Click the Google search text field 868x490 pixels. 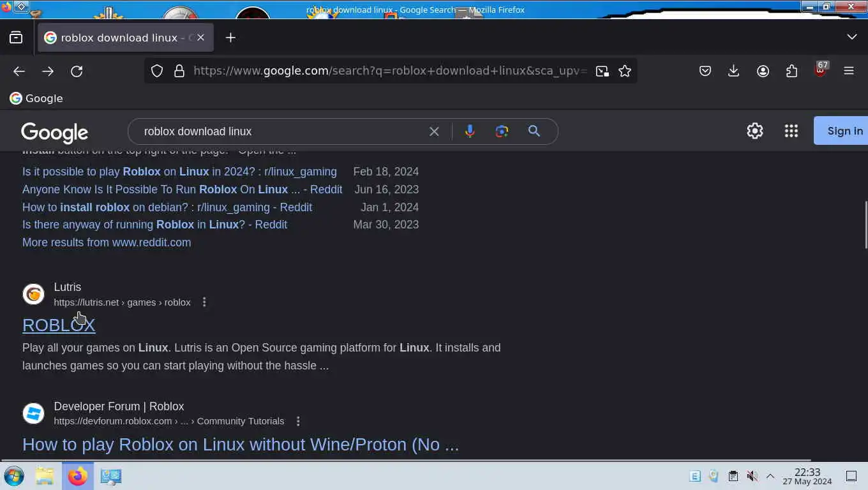pyautogui.click(x=281, y=131)
